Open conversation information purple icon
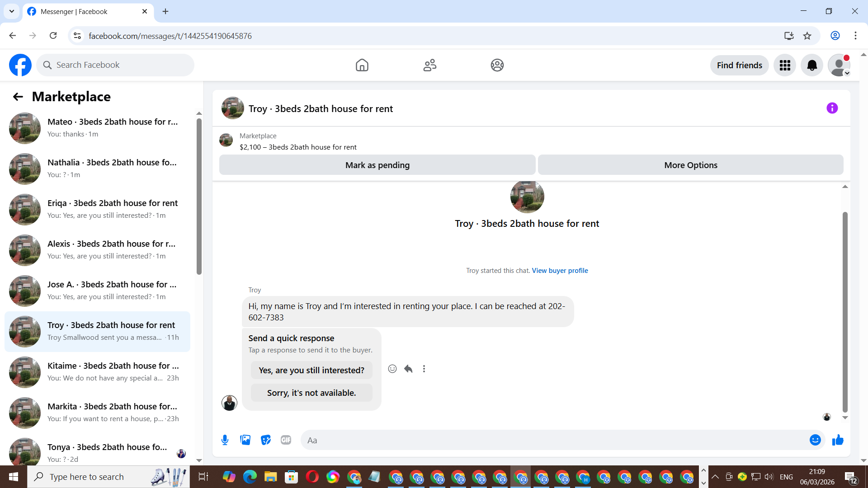868x488 pixels. point(832,108)
